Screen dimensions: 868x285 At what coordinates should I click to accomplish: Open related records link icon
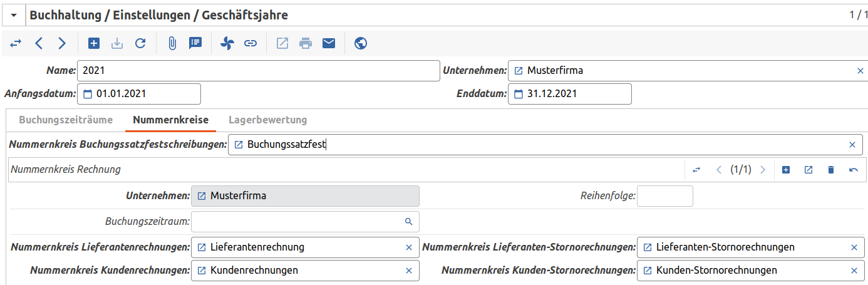(x=251, y=43)
